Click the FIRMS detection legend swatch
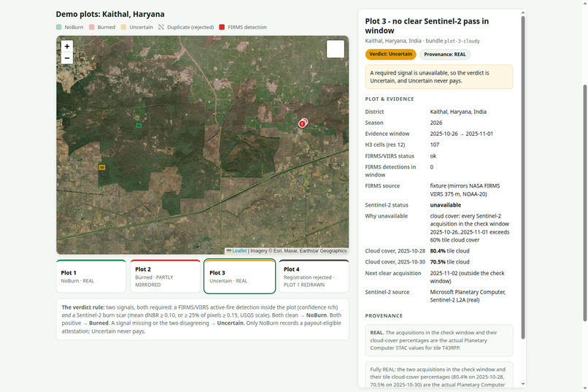This screenshot has width=588, height=392. tap(222, 27)
